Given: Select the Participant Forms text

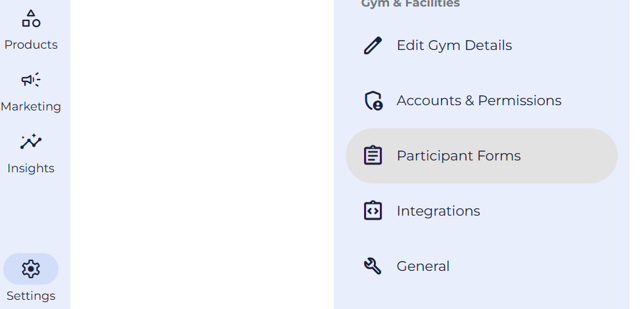Looking at the screenshot, I should (459, 156).
